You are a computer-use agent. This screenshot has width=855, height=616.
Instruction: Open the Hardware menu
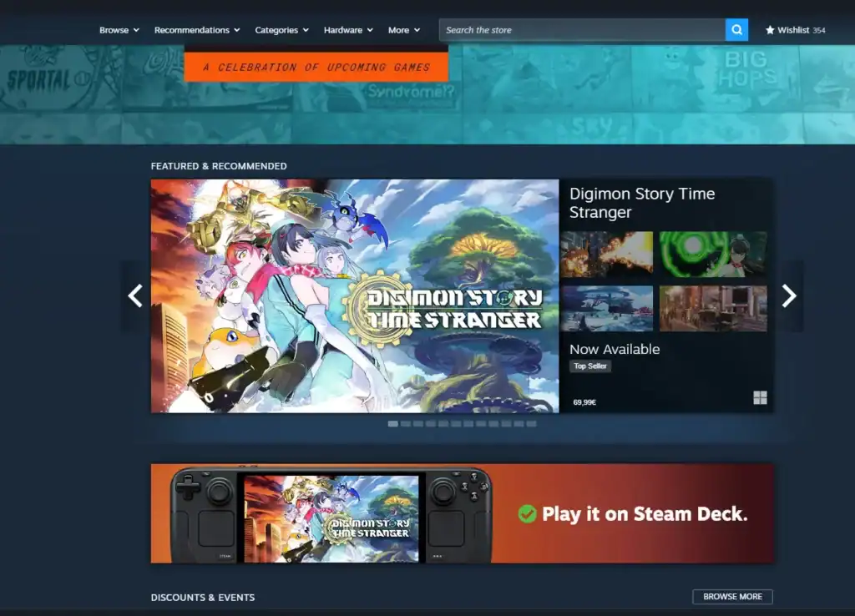pyautogui.click(x=348, y=30)
